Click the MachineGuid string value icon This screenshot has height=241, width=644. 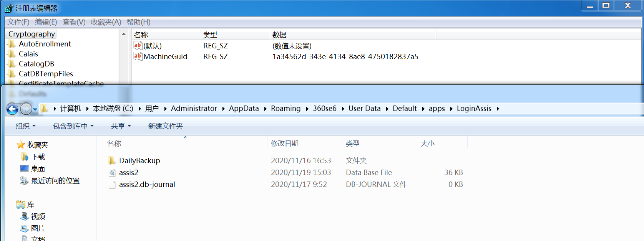[138, 56]
